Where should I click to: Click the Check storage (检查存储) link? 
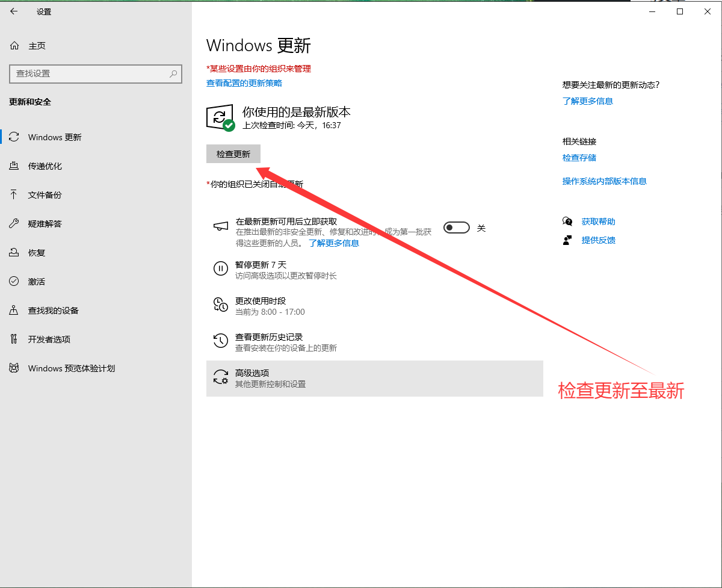pyautogui.click(x=579, y=158)
